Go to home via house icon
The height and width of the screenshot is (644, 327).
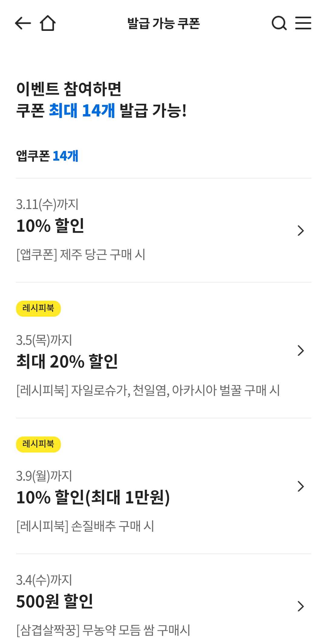48,23
